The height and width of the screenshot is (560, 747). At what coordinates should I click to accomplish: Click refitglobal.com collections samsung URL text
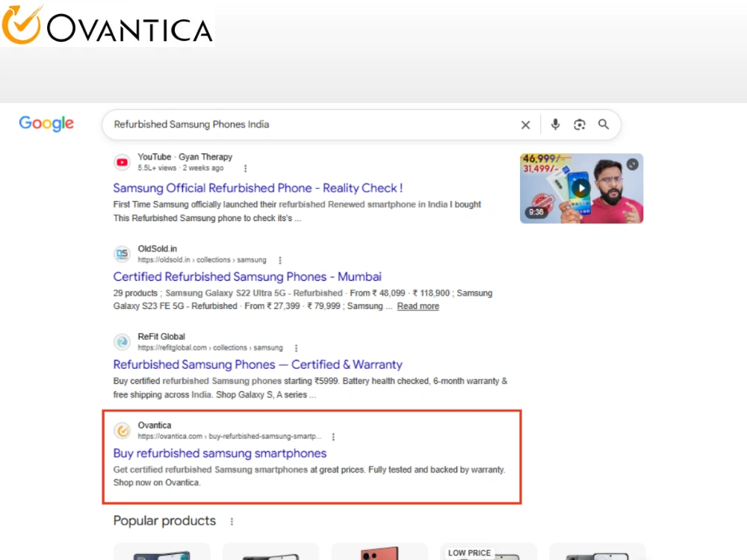[210, 348]
